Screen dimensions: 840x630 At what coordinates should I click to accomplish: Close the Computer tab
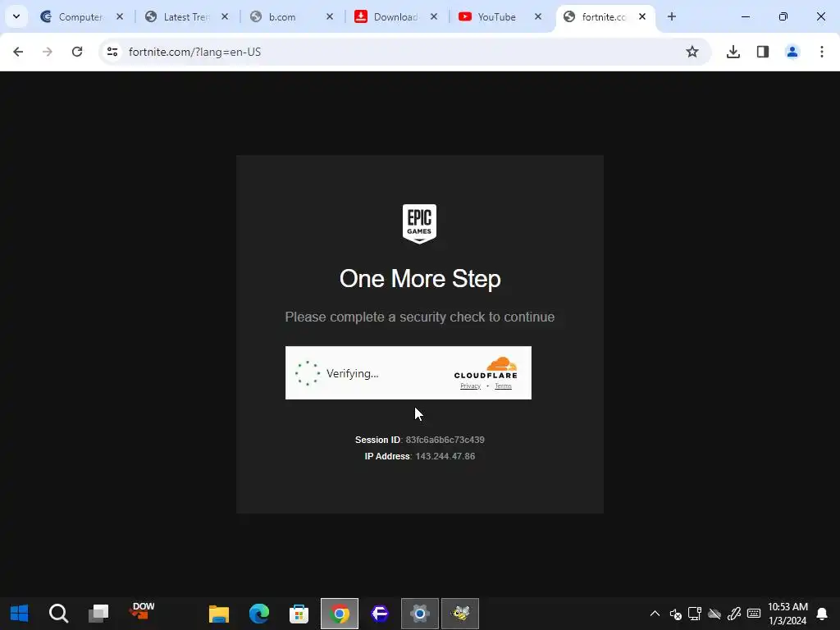pyautogui.click(x=120, y=16)
